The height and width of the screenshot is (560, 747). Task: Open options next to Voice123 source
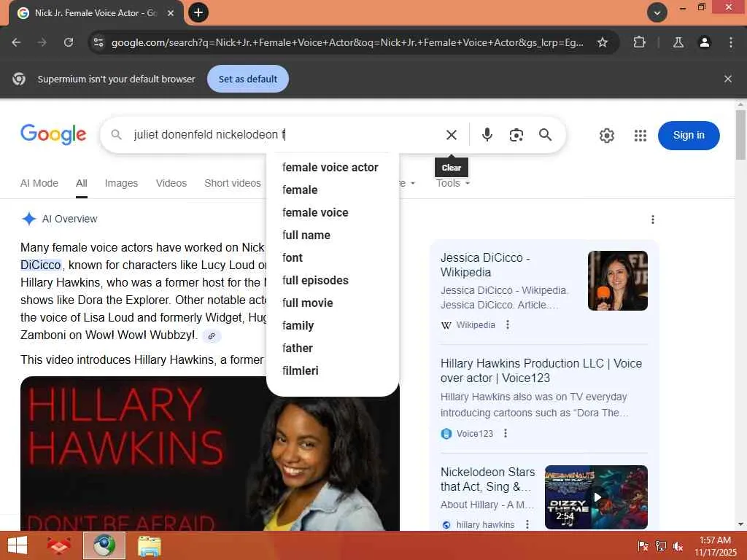pyautogui.click(x=506, y=433)
